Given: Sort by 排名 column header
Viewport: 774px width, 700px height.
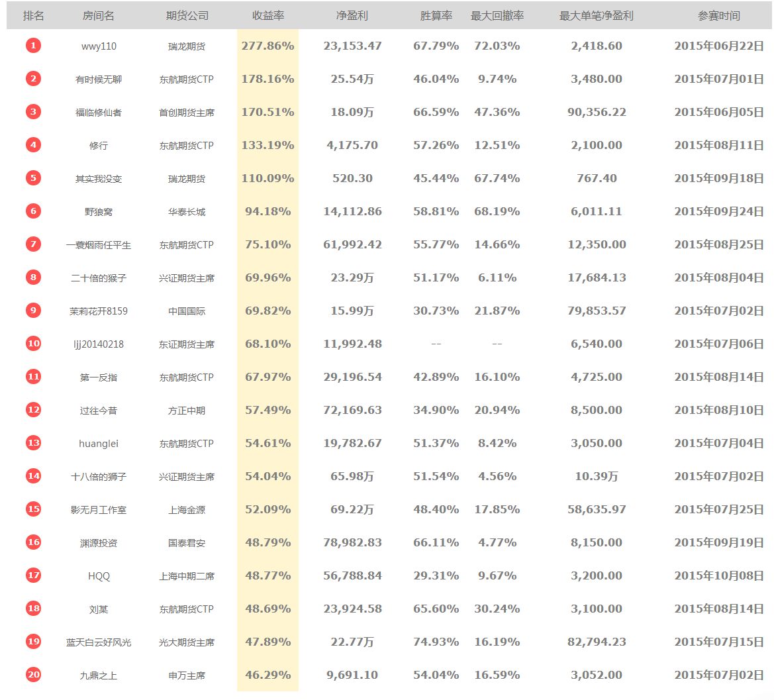Looking at the screenshot, I should pos(34,16).
